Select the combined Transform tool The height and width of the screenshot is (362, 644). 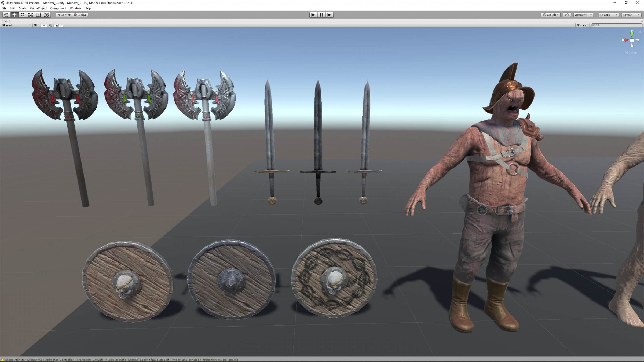point(47,15)
